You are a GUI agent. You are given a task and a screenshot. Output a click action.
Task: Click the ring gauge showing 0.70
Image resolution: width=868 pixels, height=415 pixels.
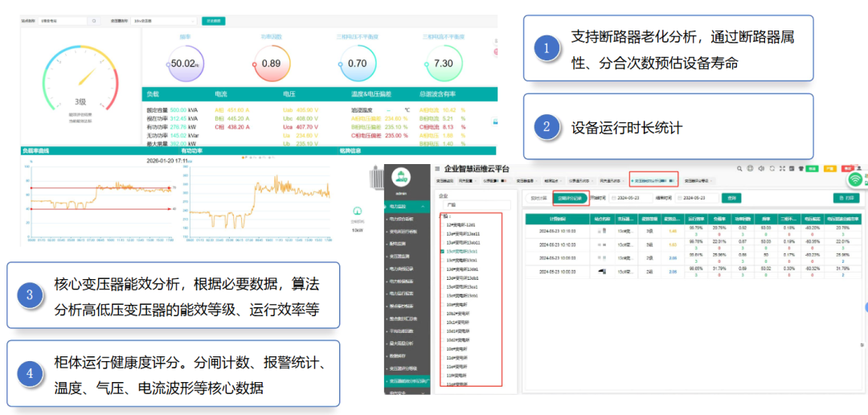coord(357,64)
